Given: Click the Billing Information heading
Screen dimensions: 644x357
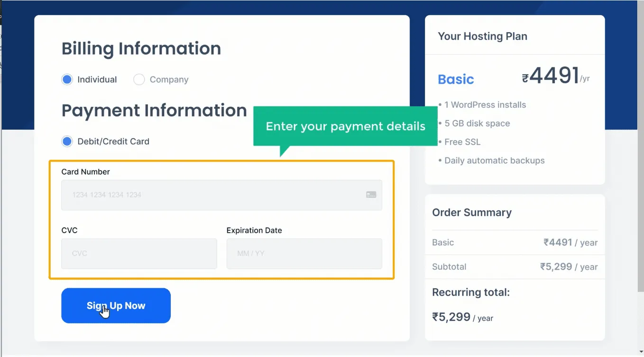Looking at the screenshot, I should [x=141, y=48].
